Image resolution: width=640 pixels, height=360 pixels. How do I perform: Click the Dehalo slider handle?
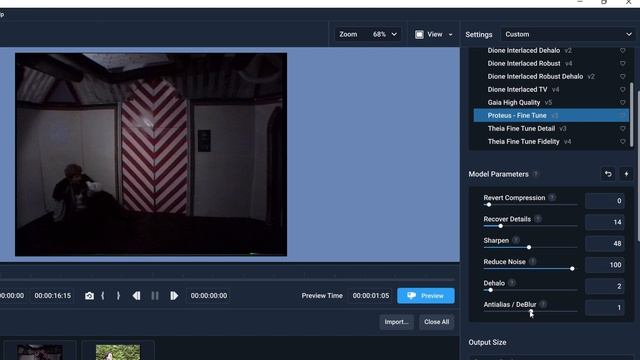pos(491,290)
